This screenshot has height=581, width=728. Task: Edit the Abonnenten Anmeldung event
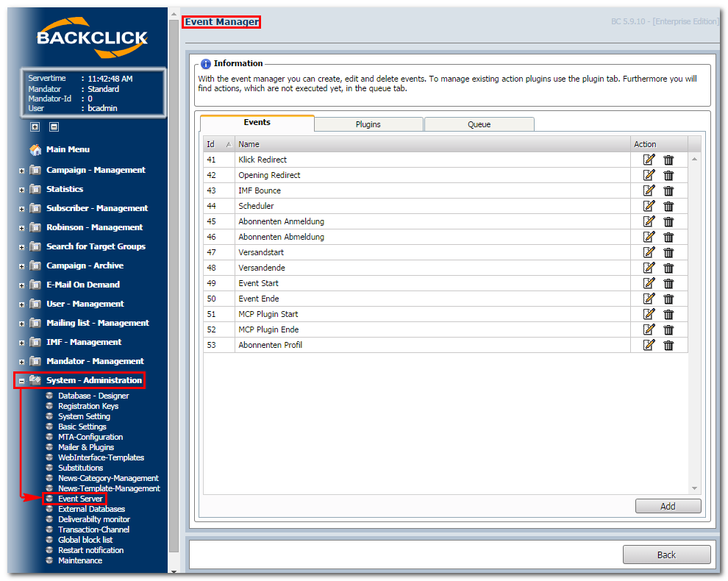(x=649, y=221)
